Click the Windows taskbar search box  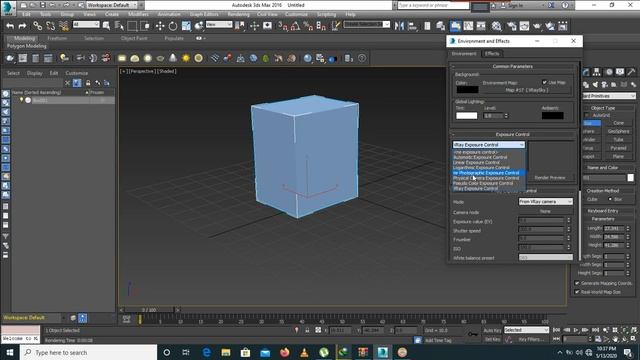(89, 352)
